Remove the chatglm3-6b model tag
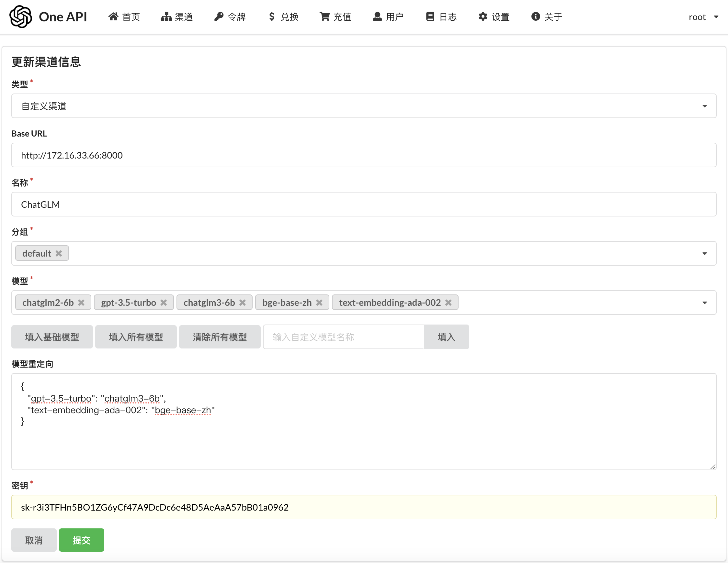Image resolution: width=728 pixels, height=563 pixels. point(243,303)
